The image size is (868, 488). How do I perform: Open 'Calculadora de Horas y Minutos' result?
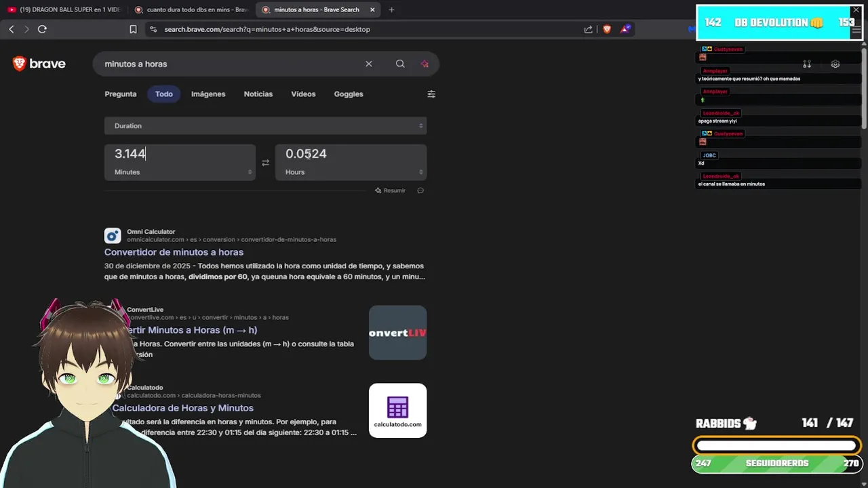[183, 408]
